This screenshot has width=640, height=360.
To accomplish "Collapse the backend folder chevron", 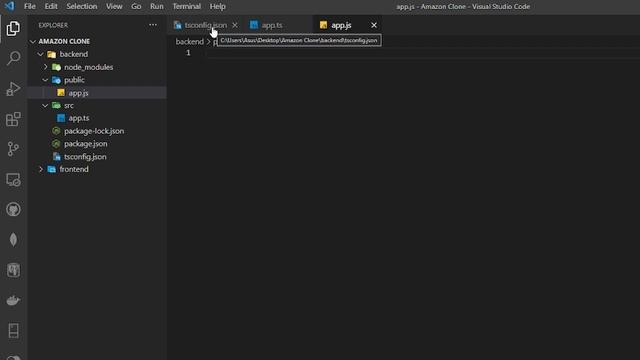I will (x=40, y=54).
